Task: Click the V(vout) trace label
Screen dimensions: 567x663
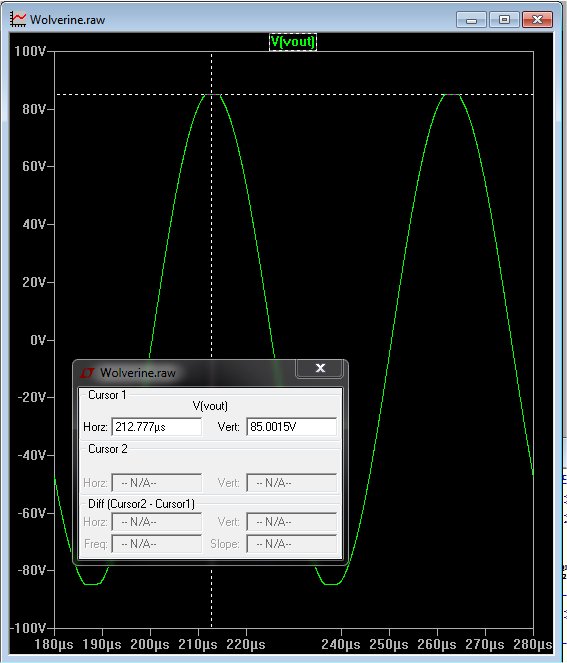Action: [x=293, y=42]
